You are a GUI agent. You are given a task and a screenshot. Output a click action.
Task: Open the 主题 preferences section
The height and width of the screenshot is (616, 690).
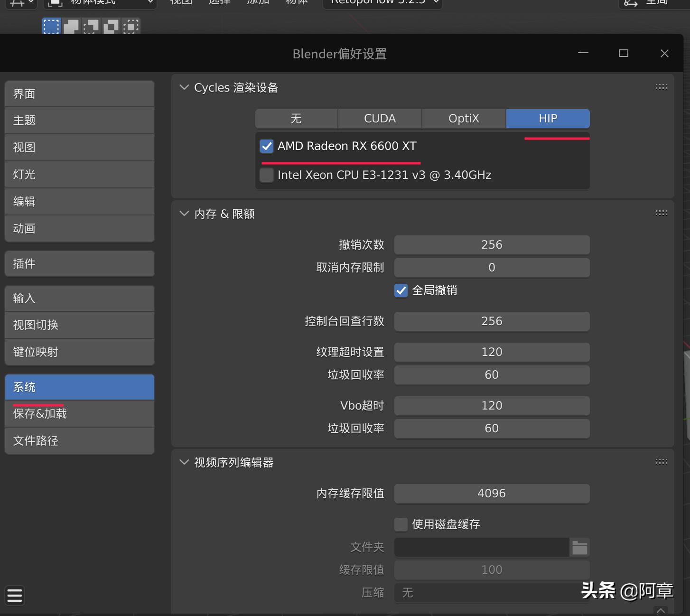(79, 120)
